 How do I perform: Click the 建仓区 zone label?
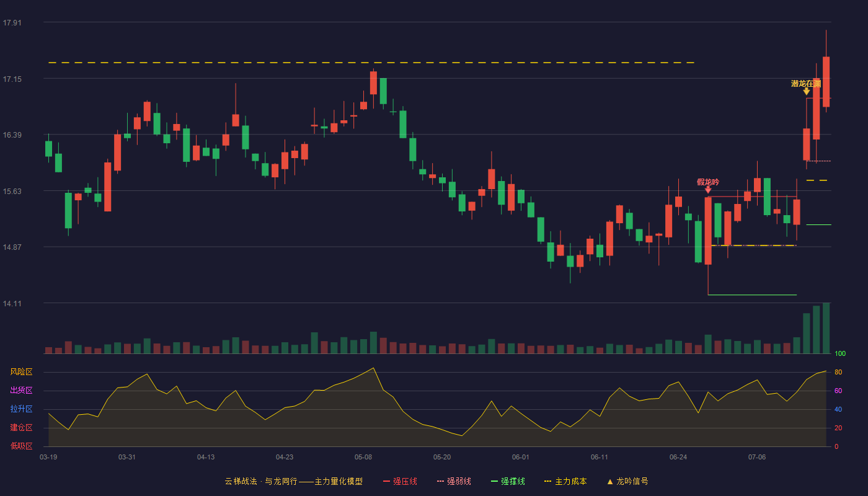21,428
